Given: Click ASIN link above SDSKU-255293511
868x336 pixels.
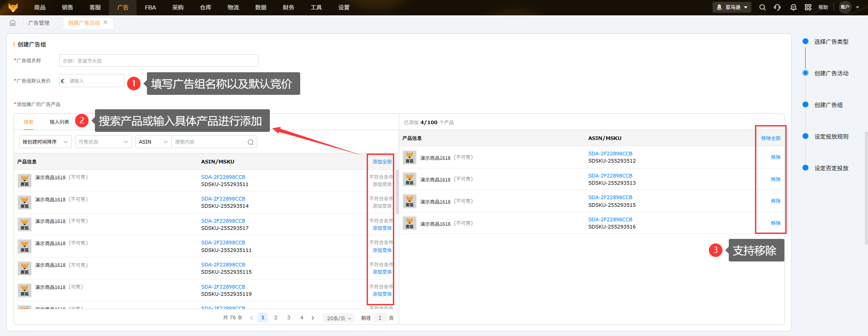Looking at the screenshot, I should [223, 177].
